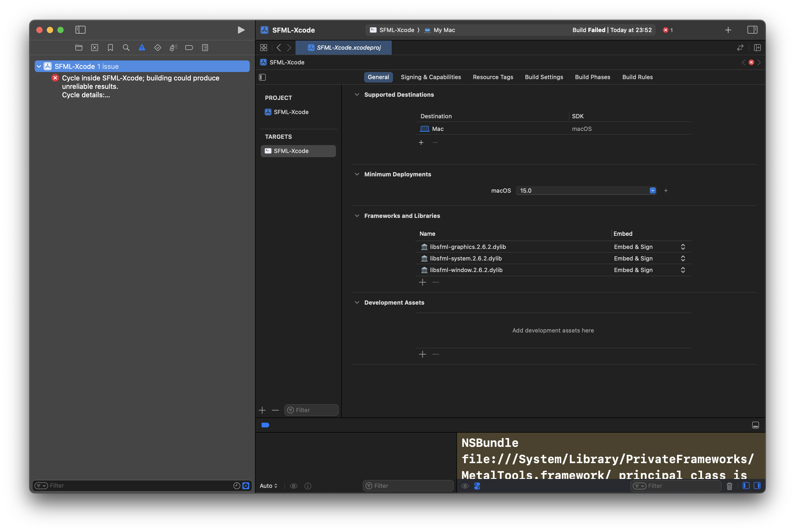Open the Build Phases tab
Image resolution: width=795 pixels, height=532 pixels.
592,77
